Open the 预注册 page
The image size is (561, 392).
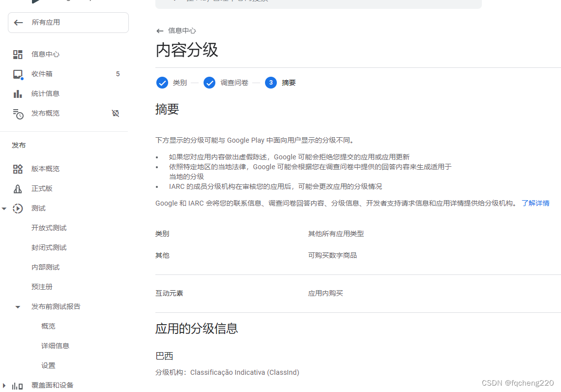click(x=42, y=287)
